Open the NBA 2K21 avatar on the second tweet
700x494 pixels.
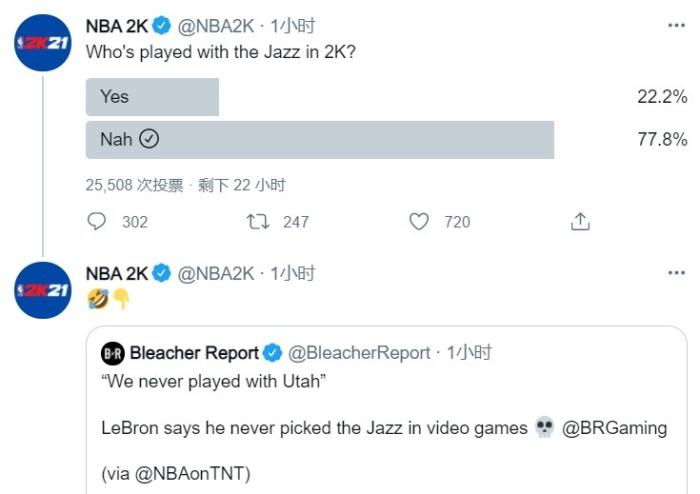click(x=42, y=291)
